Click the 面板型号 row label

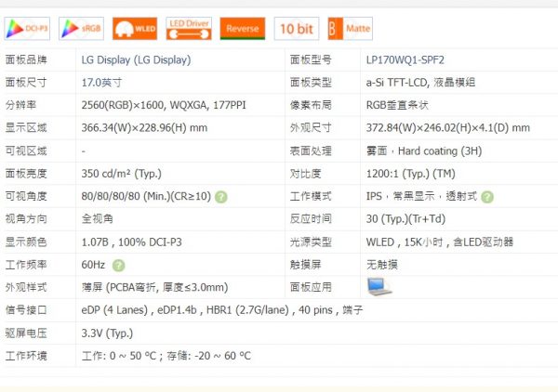(311, 59)
